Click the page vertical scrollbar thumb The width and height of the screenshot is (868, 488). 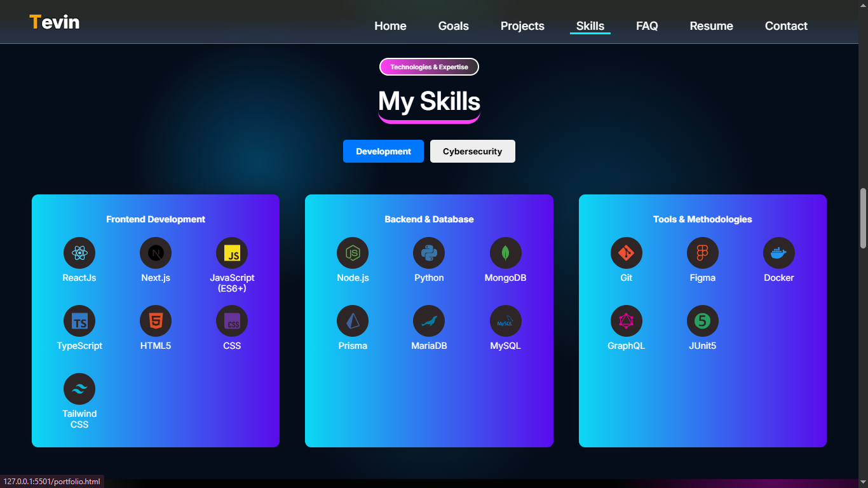pyautogui.click(x=863, y=218)
